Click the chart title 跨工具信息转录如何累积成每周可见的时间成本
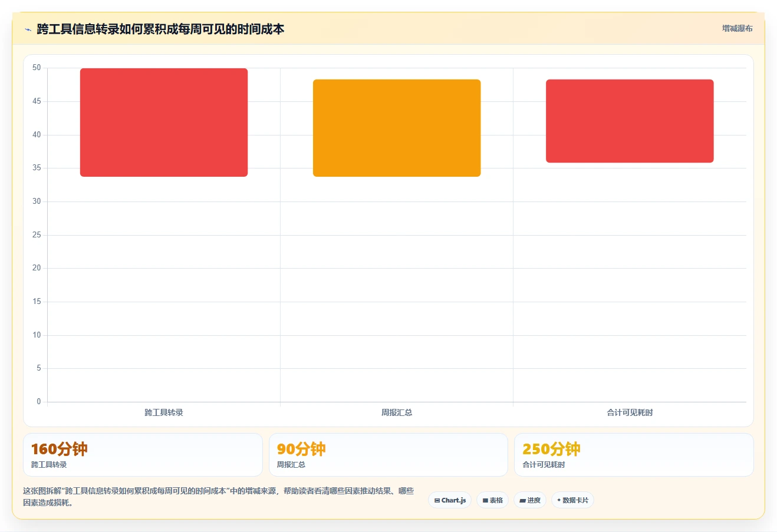The width and height of the screenshot is (777, 532). point(160,29)
